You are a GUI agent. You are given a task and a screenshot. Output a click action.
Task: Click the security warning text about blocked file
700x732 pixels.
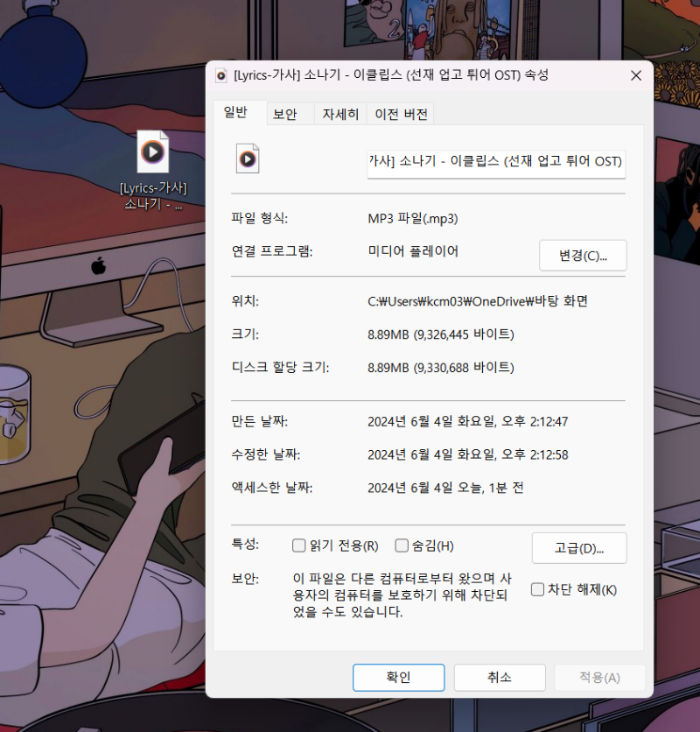[x=402, y=595]
